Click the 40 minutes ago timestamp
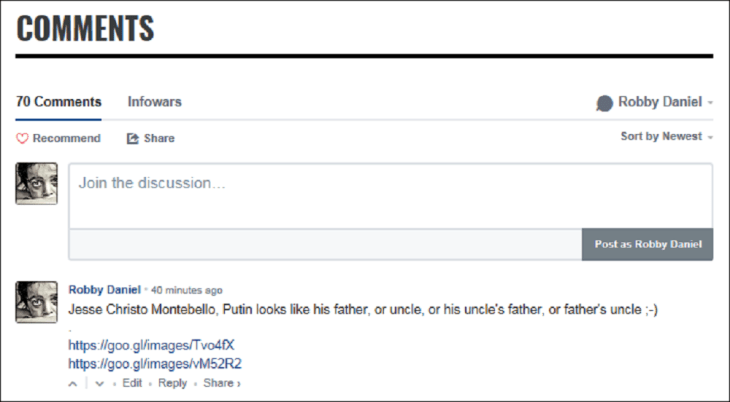 pyautogui.click(x=187, y=290)
